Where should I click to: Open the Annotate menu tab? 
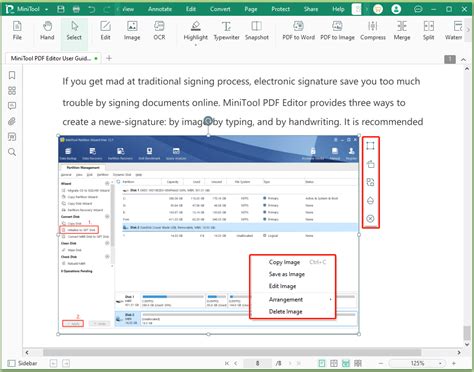pos(160,9)
